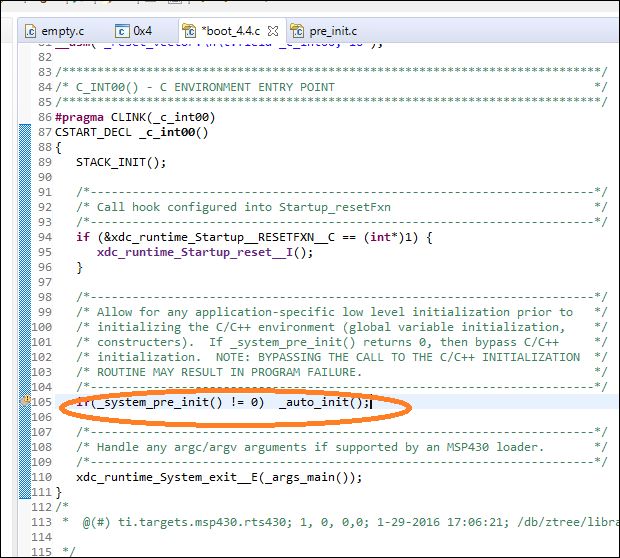Click the boot_4.4.c tab file icon
Viewport: 620px width, 558px height.
click(x=189, y=31)
